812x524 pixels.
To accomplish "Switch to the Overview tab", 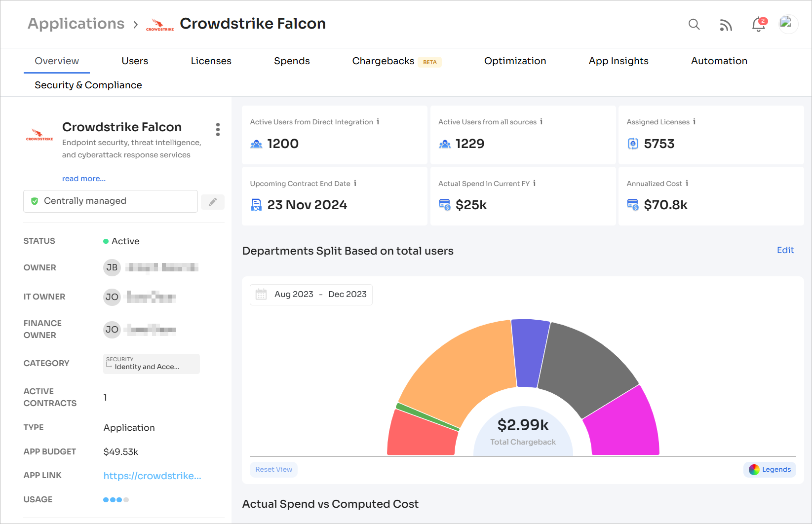I will pyautogui.click(x=57, y=61).
